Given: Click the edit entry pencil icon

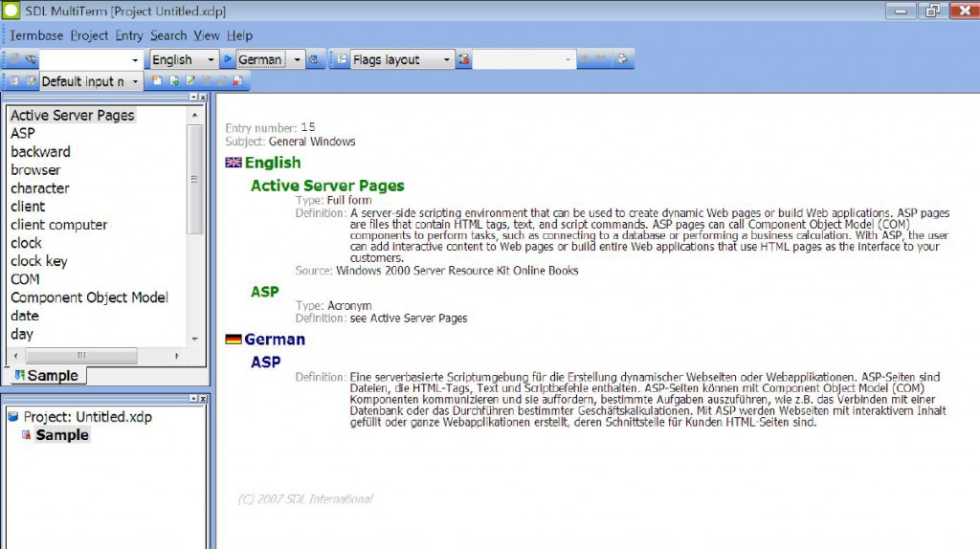Looking at the screenshot, I should (190, 81).
